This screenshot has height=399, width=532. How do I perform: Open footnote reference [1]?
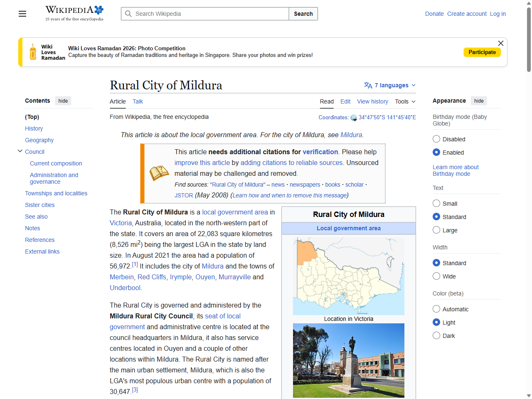pyautogui.click(x=135, y=264)
